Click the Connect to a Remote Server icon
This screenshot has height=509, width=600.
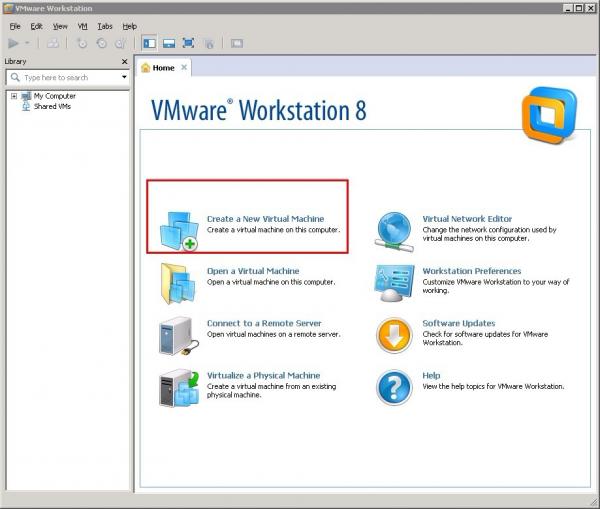[x=178, y=336]
